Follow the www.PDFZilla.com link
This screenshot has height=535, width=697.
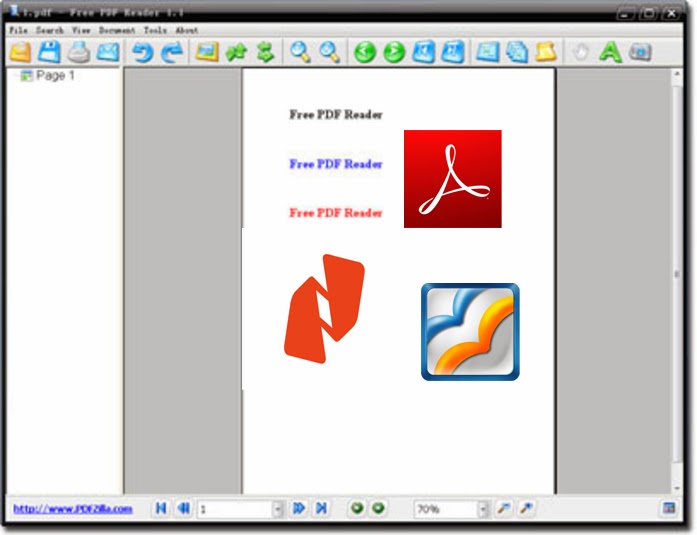tap(73, 508)
